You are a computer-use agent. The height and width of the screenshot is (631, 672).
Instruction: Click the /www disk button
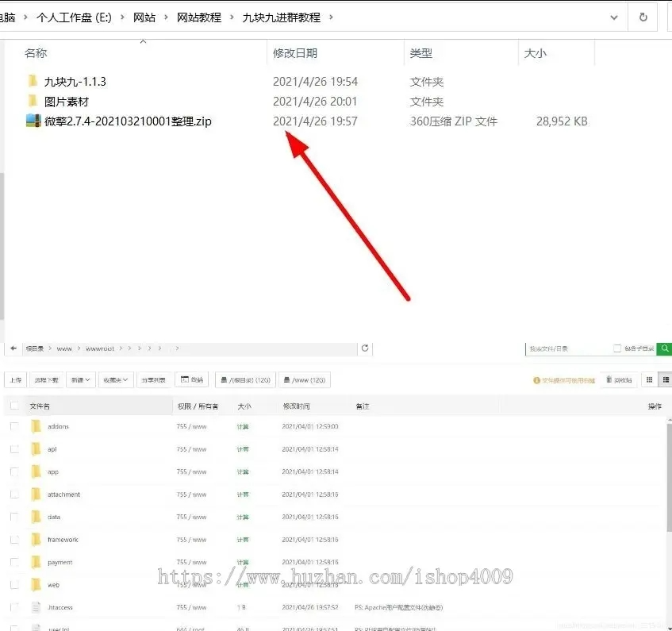(x=305, y=380)
